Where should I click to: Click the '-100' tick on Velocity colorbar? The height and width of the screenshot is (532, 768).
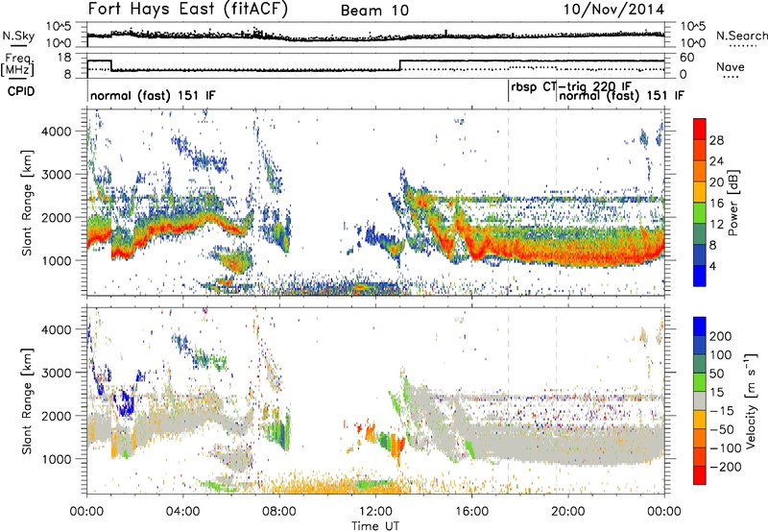[x=726, y=448]
